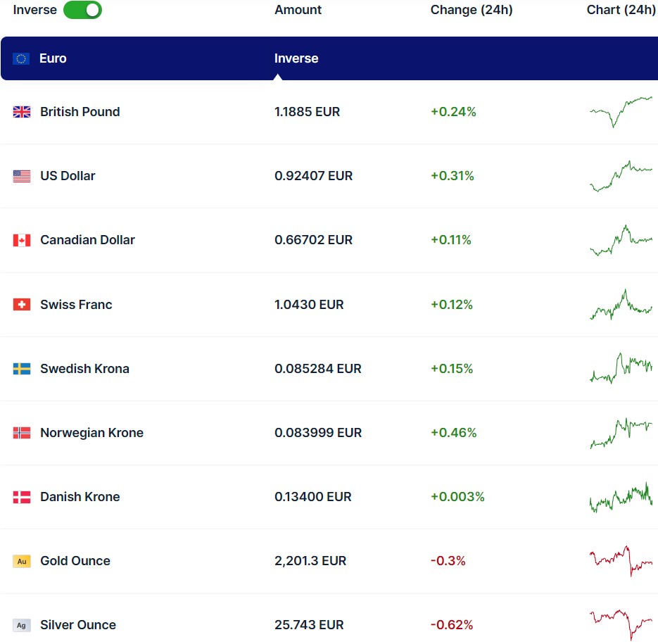Viewport: 658px width, 644px height.
Task: Click the Swiss Franc flag icon
Action: click(x=22, y=305)
